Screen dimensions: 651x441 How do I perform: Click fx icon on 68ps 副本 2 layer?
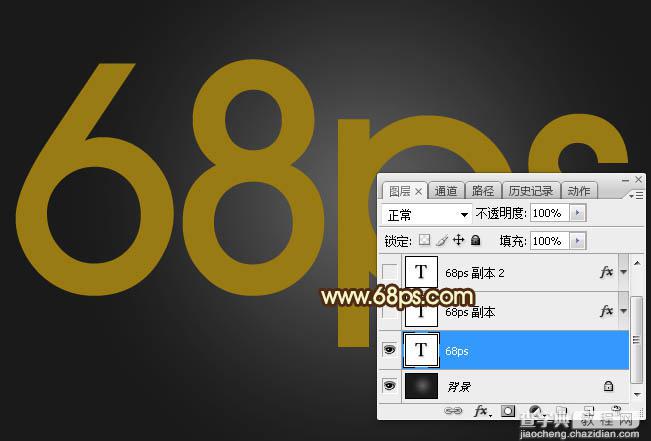pos(607,272)
